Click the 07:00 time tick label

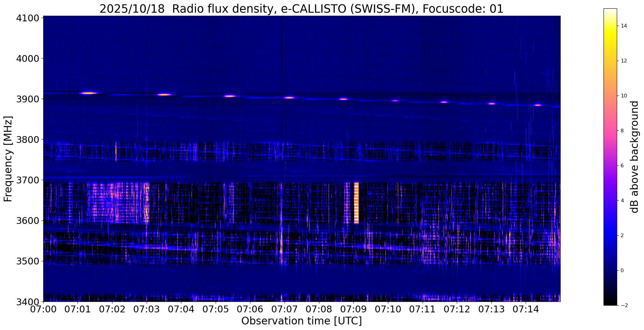pyautogui.click(x=43, y=309)
